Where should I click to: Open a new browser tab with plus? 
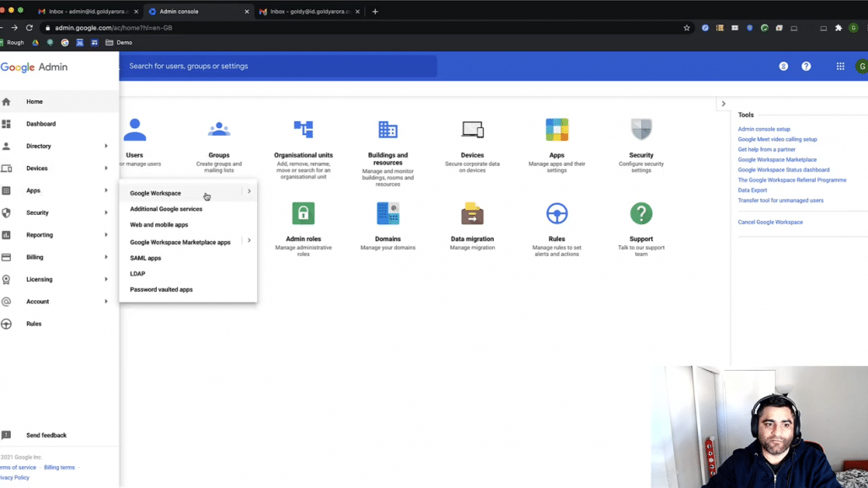point(375,11)
